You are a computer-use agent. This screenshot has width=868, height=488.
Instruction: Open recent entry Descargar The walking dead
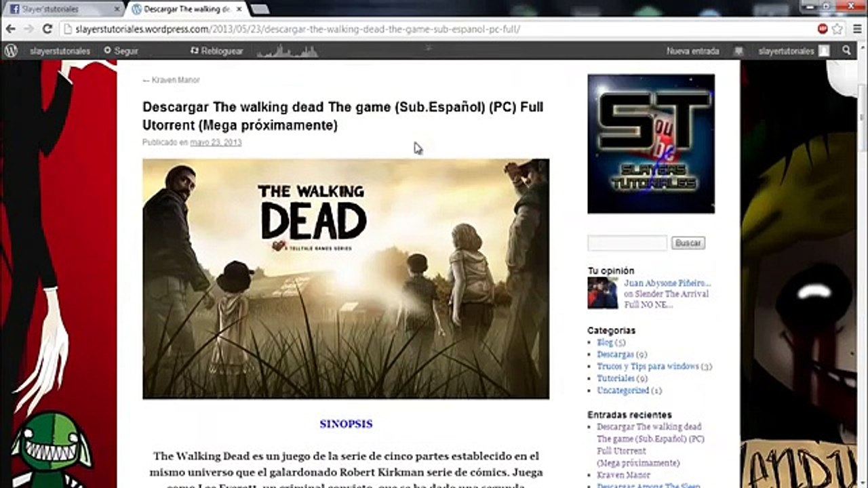[x=650, y=445]
